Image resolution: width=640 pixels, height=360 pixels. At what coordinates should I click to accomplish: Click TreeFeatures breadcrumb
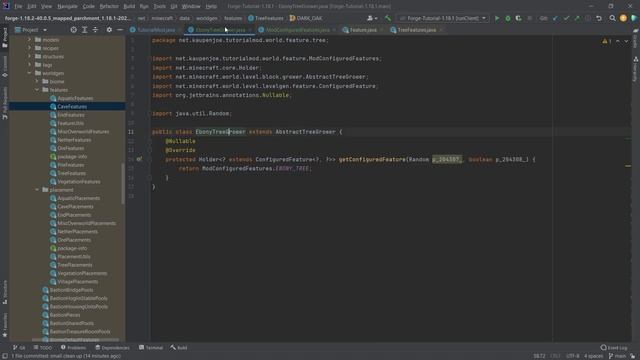pyautogui.click(x=266, y=18)
